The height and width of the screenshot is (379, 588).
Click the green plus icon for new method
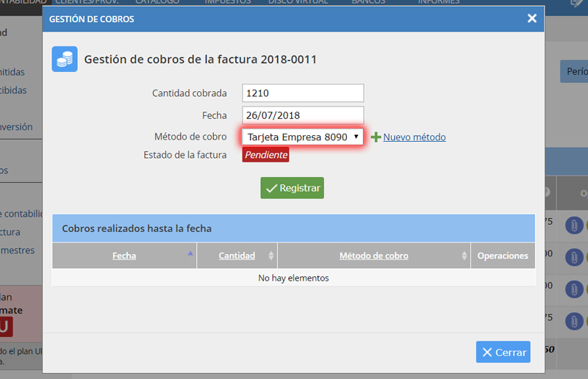[x=376, y=137]
